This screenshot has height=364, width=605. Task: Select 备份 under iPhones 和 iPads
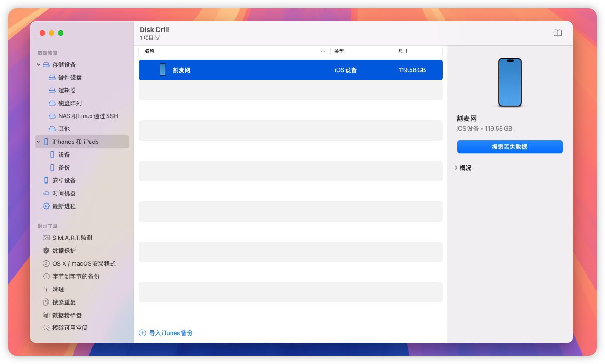64,168
